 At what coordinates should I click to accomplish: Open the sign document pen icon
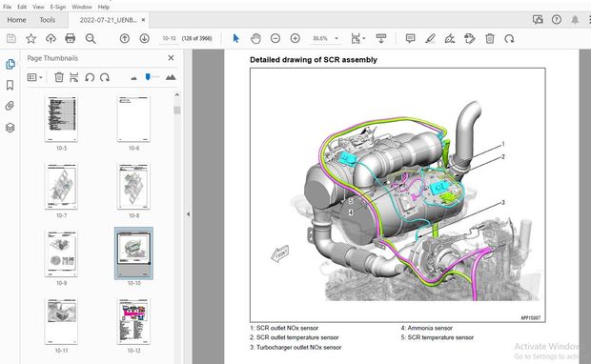click(450, 38)
